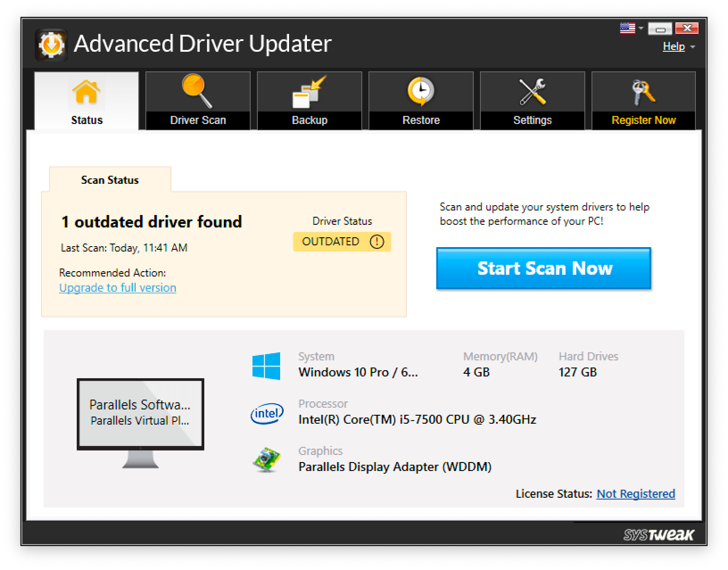Open the language dropdown arrow beside flag
The image size is (728, 570).
641,28
